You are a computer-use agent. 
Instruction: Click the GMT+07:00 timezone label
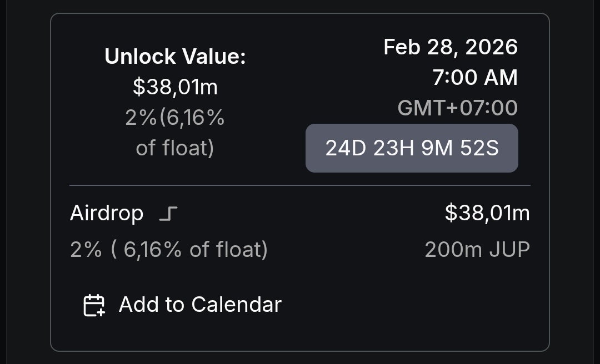click(458, 108)
